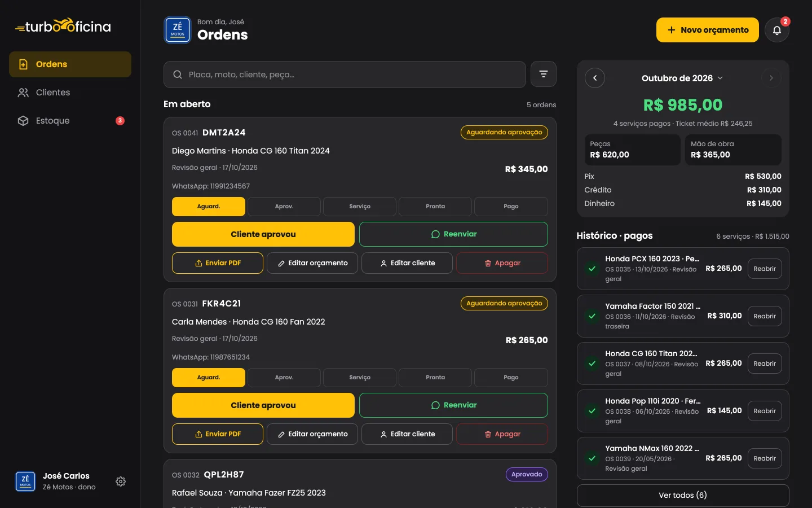Open the filter options icon

(544, 74)
